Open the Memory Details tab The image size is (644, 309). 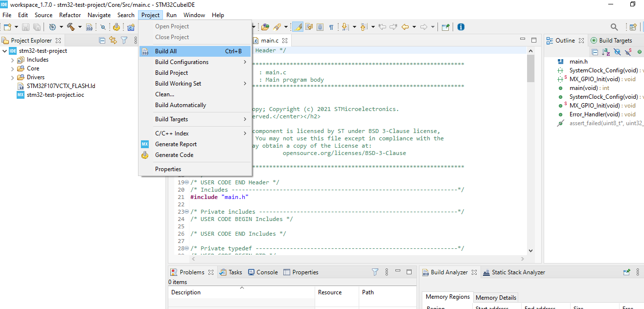tap(496, 297)
